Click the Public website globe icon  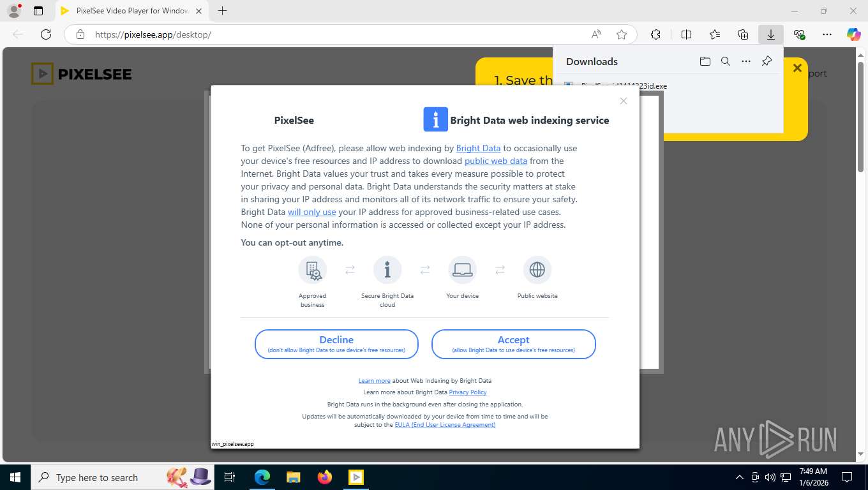537,270
